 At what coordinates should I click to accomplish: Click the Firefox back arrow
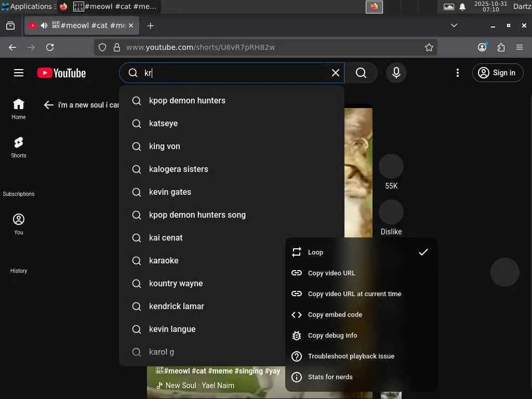[x=12, y=47]
